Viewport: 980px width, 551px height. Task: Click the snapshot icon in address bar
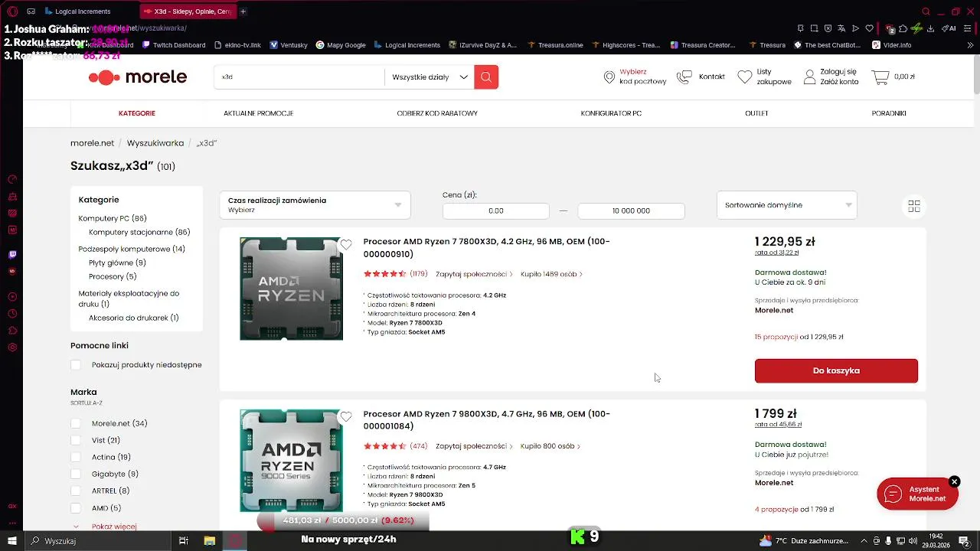pyautogui.click(x=814, y=28)
